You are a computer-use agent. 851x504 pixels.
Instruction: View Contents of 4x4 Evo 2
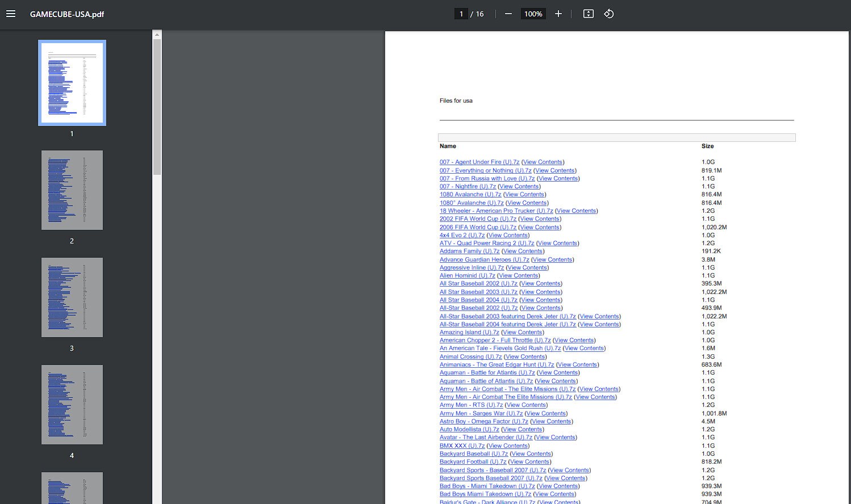508,235
